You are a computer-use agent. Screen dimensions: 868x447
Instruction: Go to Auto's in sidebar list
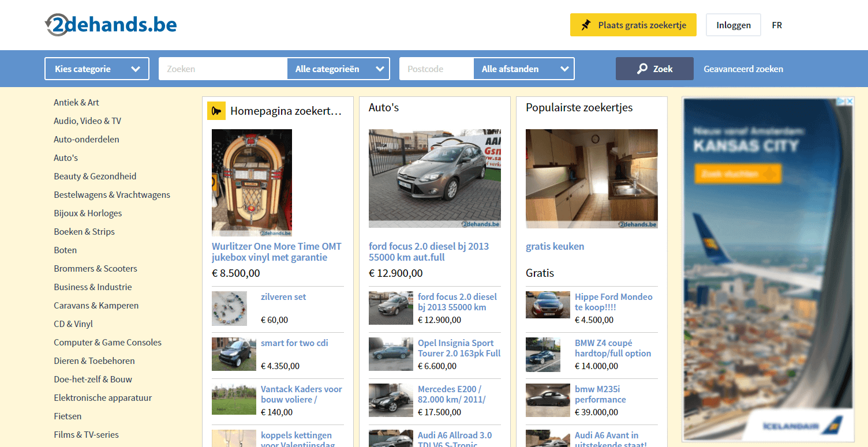pos(66,157)
